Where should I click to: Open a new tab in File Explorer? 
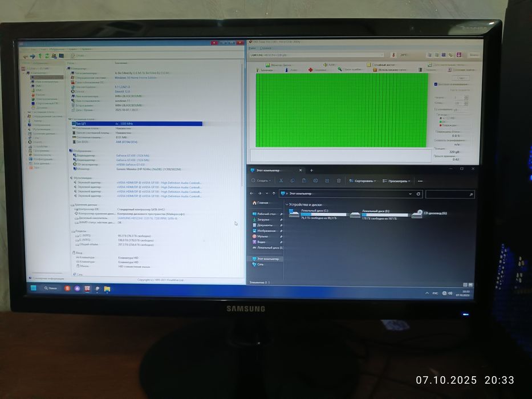pyautogui.click(x=311, y=170)
